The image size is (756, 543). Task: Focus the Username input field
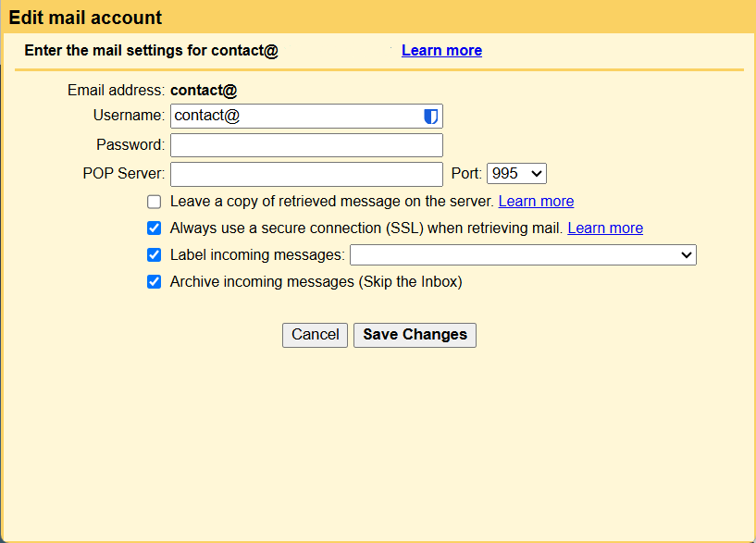306,117
